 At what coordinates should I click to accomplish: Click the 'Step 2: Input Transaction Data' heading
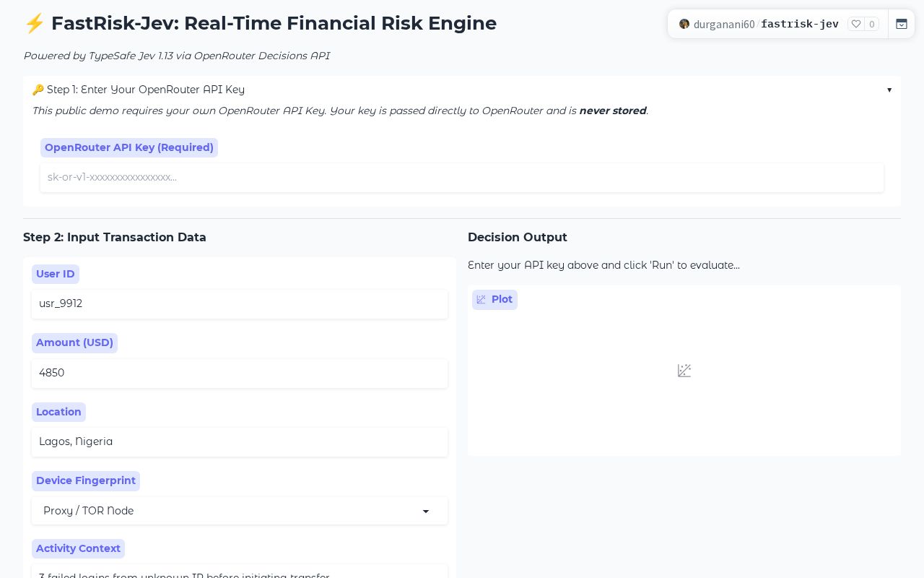(115, 238)
